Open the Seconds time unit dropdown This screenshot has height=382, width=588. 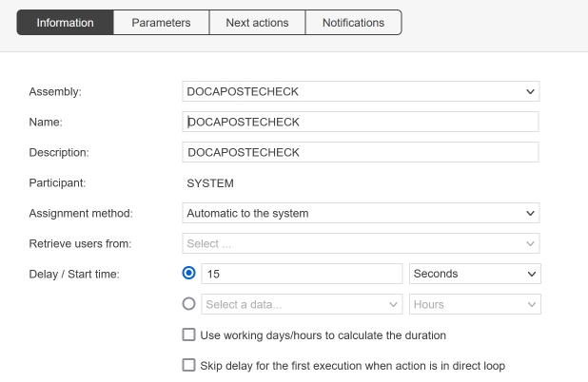[x=475, y=274]
